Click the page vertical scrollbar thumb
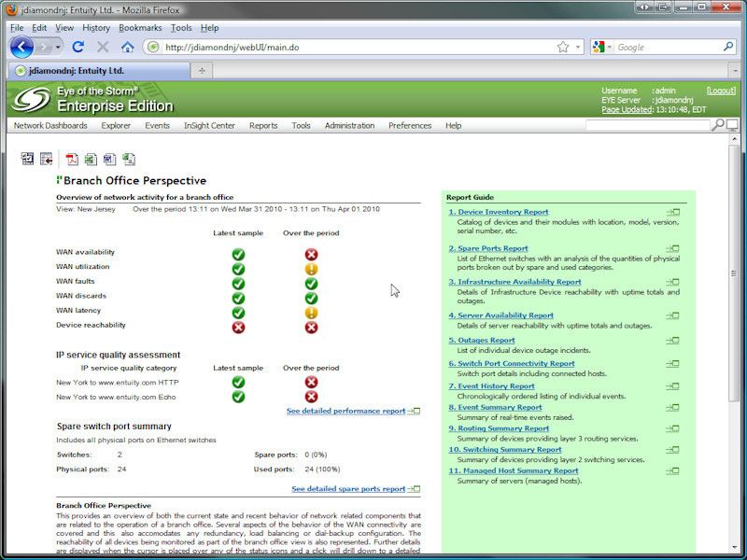This screenshot has width=747, height=560. (735, 273)
